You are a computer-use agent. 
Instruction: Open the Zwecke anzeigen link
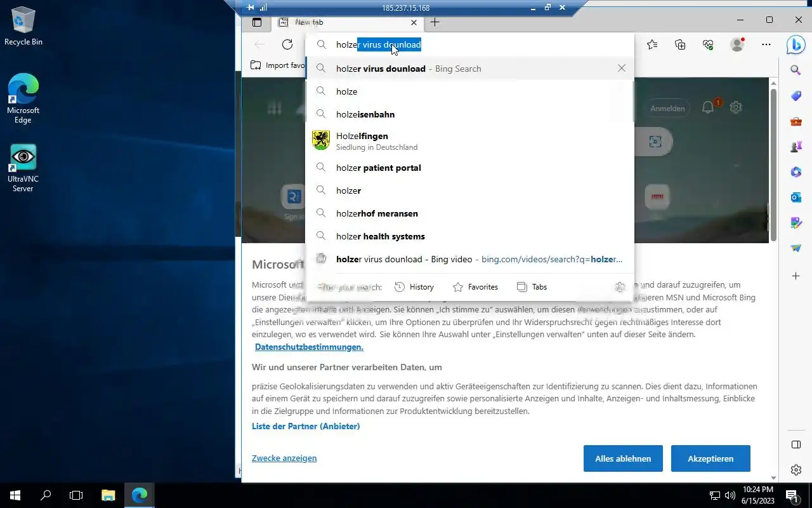tap(284, 458)
